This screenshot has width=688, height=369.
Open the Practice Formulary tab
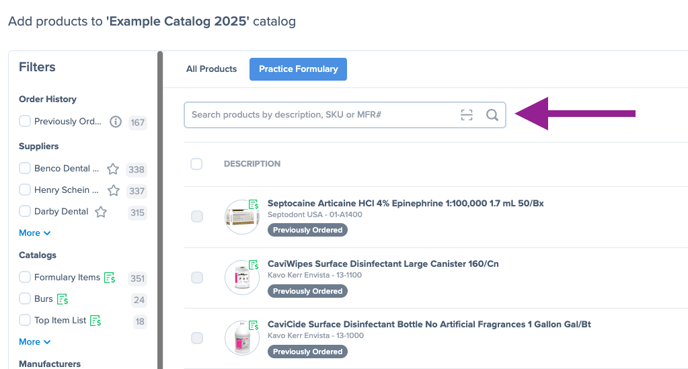298,69
